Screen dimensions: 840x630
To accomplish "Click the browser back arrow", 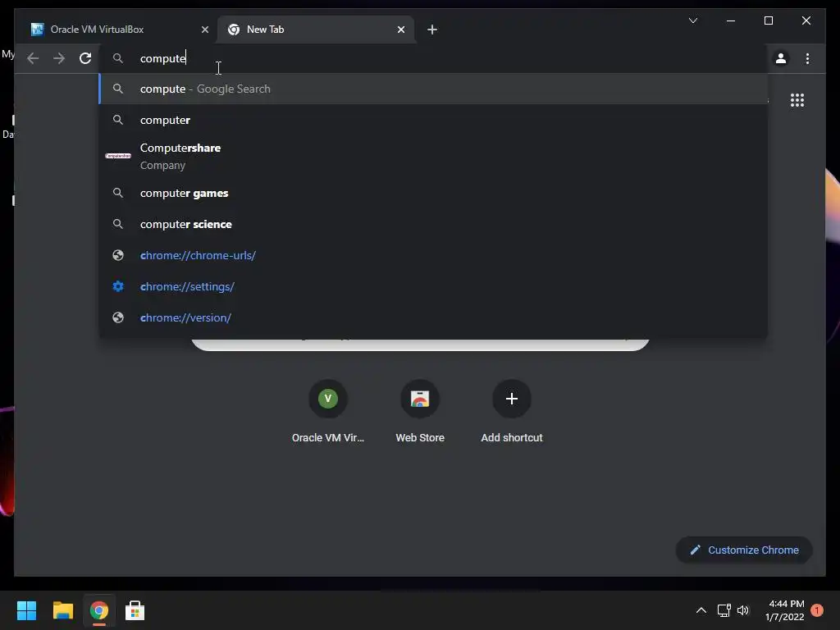I will click(x=33, y=58).
